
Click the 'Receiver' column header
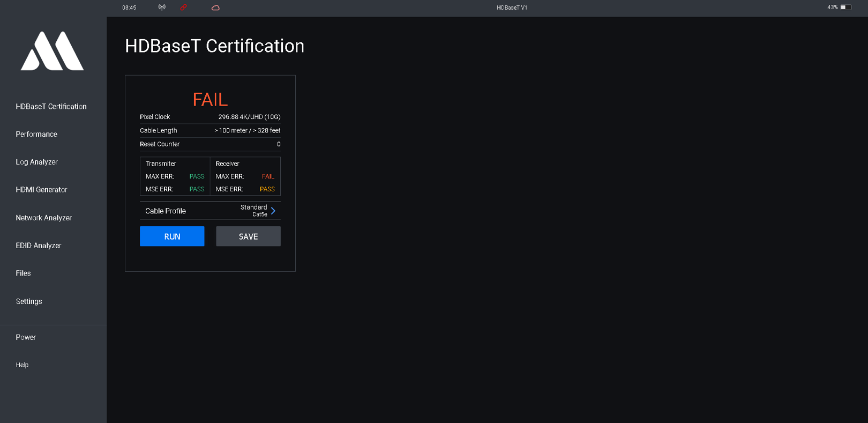(227, 164)
